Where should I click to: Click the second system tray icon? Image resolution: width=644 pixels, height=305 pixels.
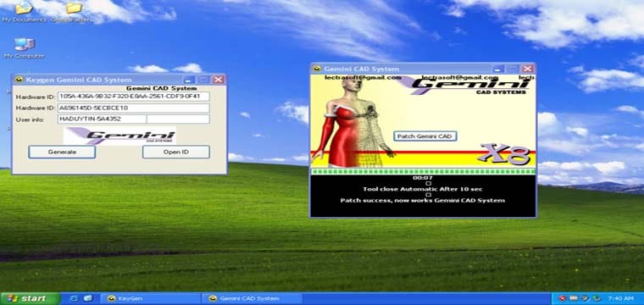575,298
